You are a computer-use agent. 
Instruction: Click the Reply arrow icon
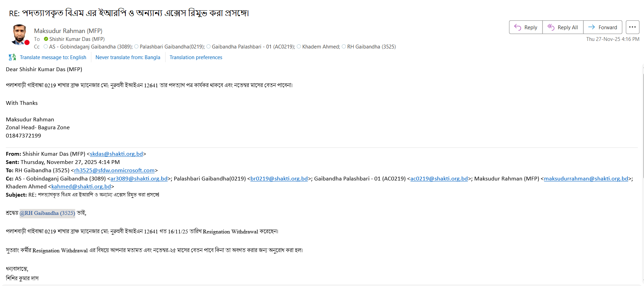click(518, 27)
